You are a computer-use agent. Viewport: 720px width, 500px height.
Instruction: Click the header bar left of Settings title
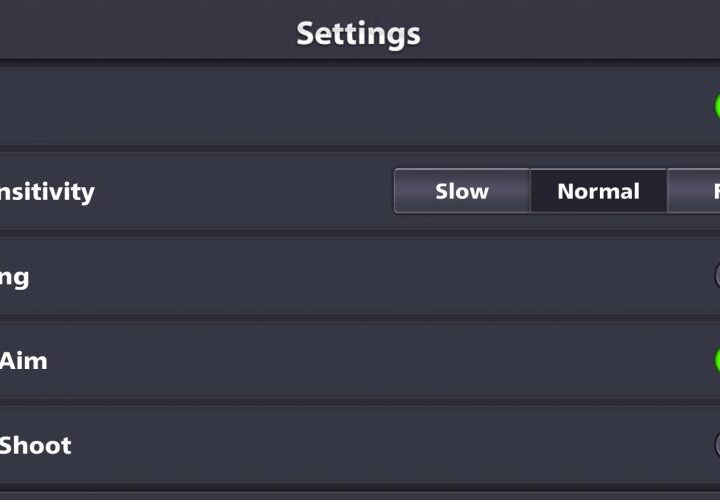click(x=140, y=33)
